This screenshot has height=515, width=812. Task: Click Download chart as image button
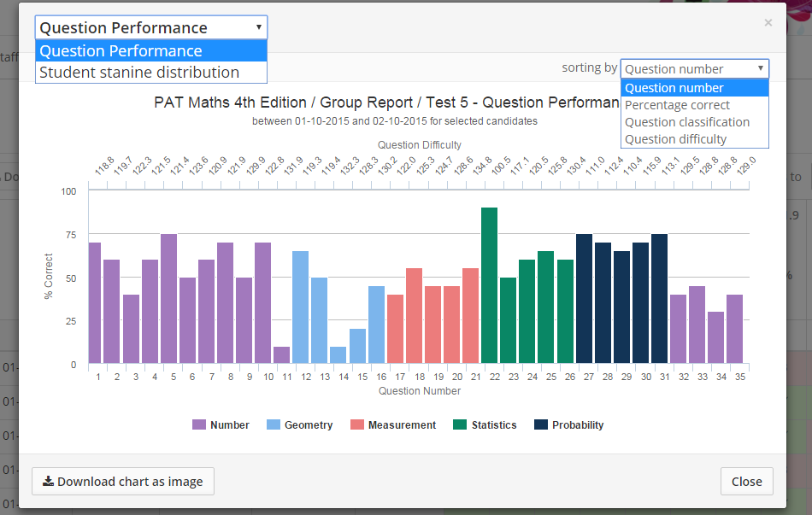tap(123, 482)
